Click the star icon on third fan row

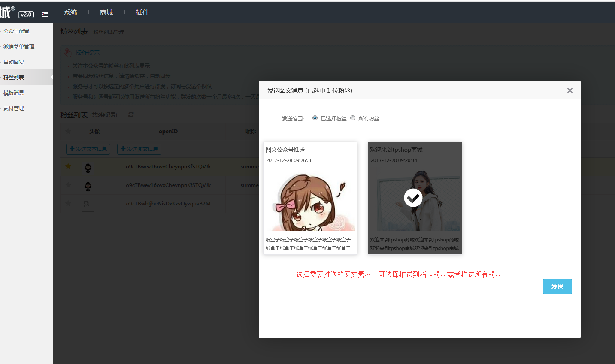click(68, 203)
